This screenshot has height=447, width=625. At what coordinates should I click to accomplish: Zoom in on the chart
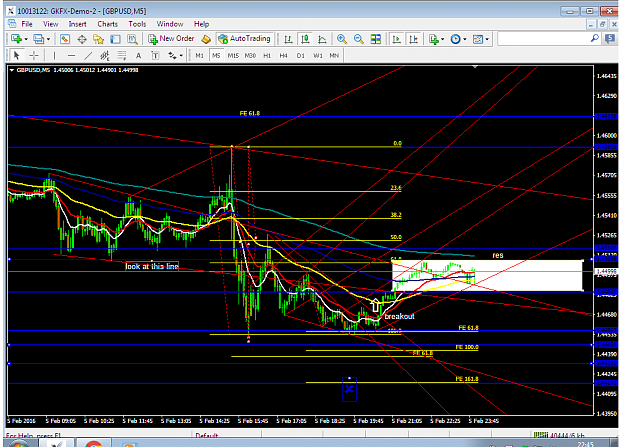pyautogui.click(x=342, y=39)
